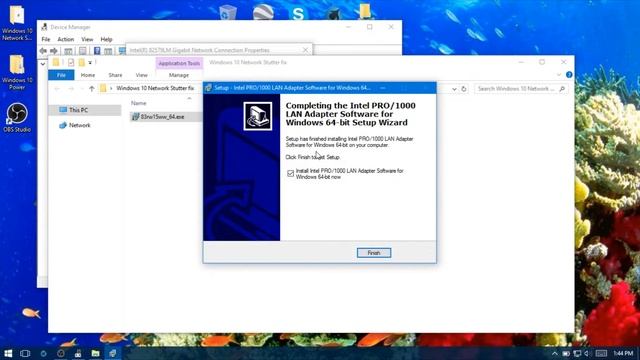The height and width of the screenshot is (360, 640).
Task: Click Explorer quick access properties checkmark icon
Action: pyautogui.click(x=71, y=62)
